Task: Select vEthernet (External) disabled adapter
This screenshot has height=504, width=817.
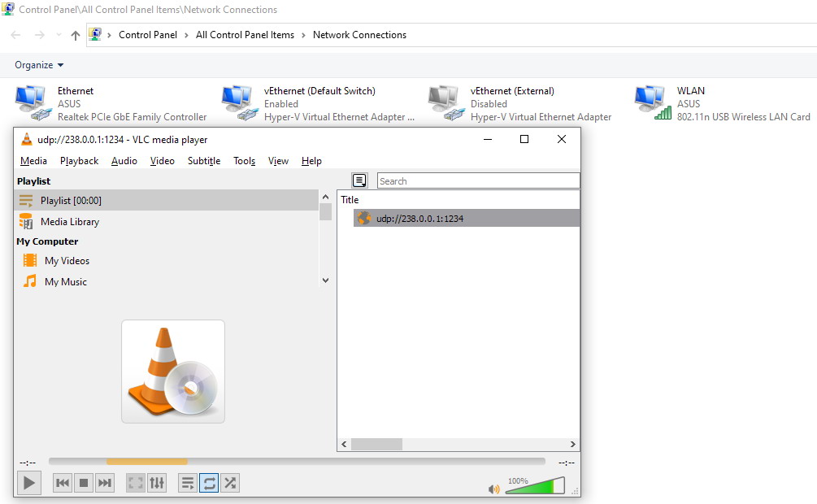Action: pos(519,104)
